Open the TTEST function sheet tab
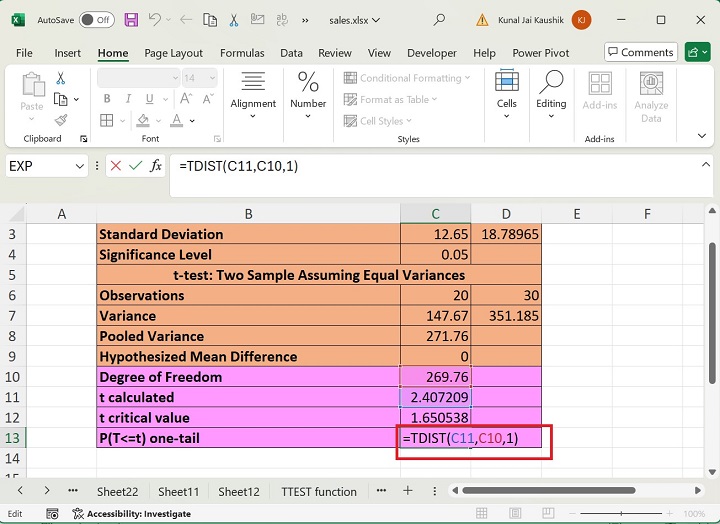This screenshot has height=524, width=720. (318, 491)
